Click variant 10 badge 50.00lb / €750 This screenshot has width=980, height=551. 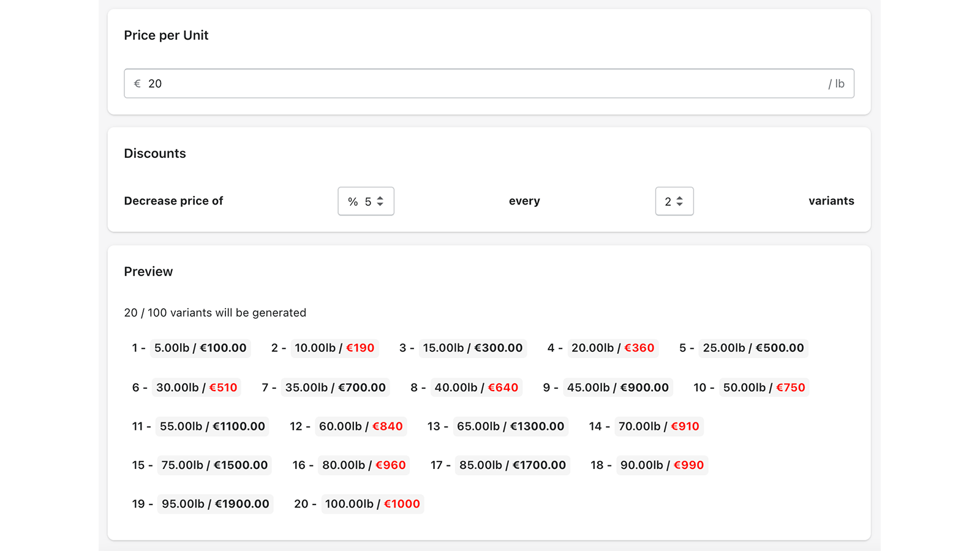click(x=764, y=388)
